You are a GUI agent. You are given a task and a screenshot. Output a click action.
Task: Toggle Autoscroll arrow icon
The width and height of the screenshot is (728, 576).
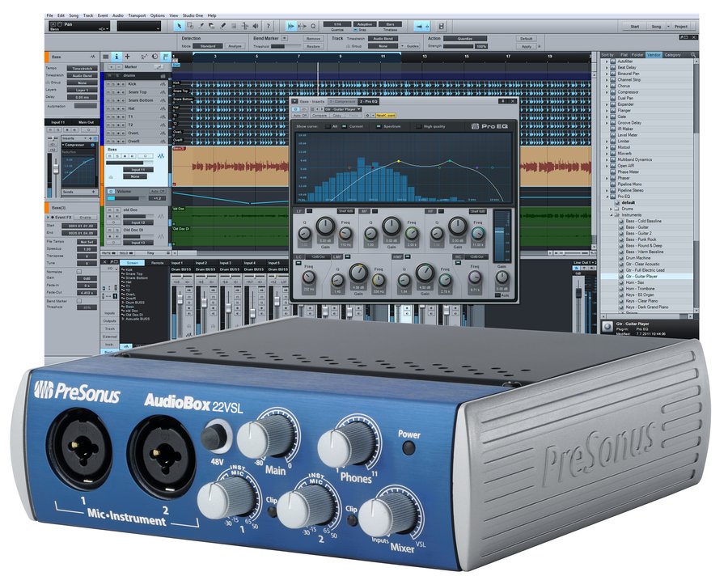[x=291, y=27]
